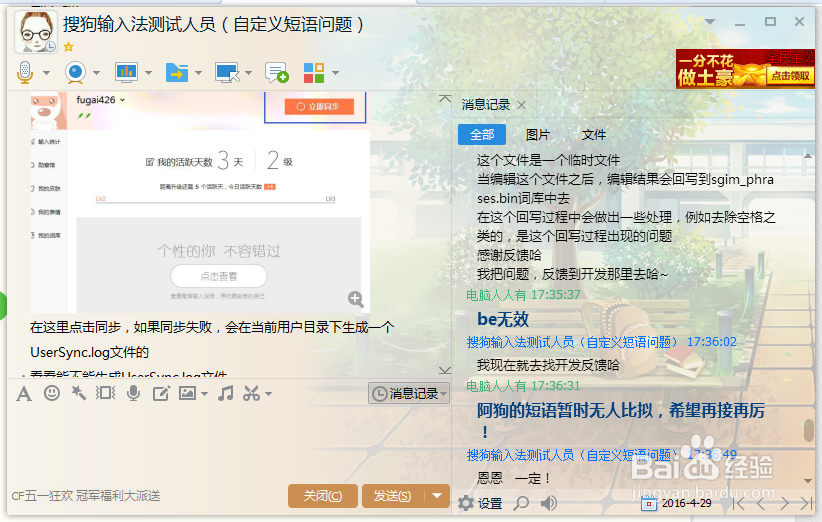Start a video call with webcam icon
Image resolution: width=822 pixels, height=522 pixels.
pos(75,72)
